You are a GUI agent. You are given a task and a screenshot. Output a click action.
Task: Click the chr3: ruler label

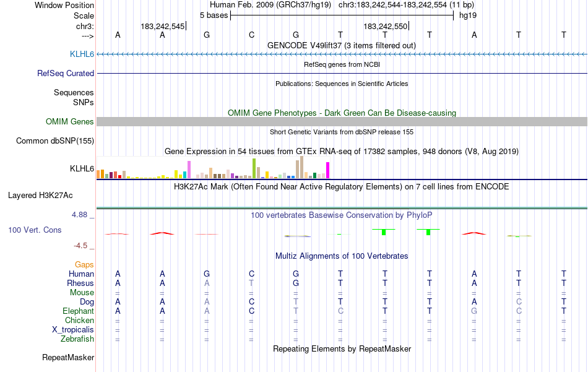85,26
